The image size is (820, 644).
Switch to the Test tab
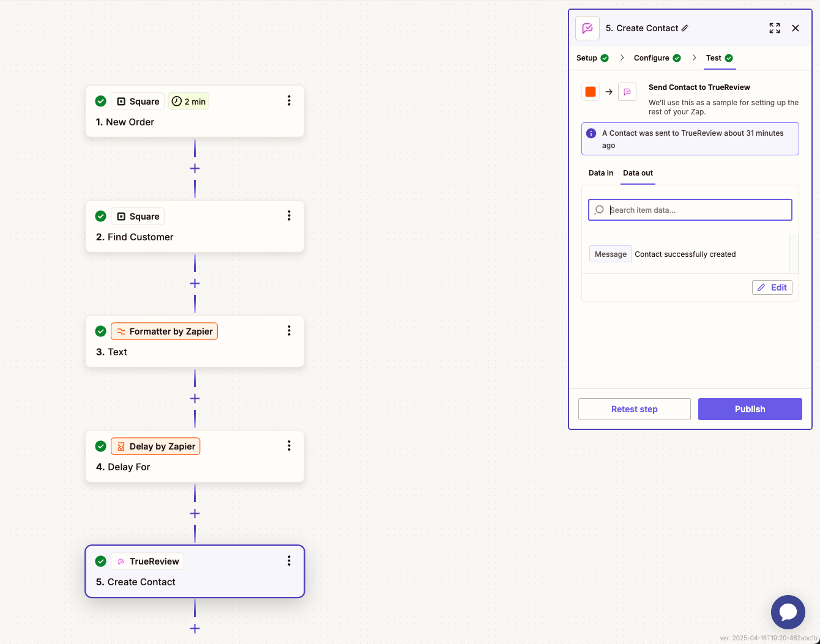coord(720,58)
